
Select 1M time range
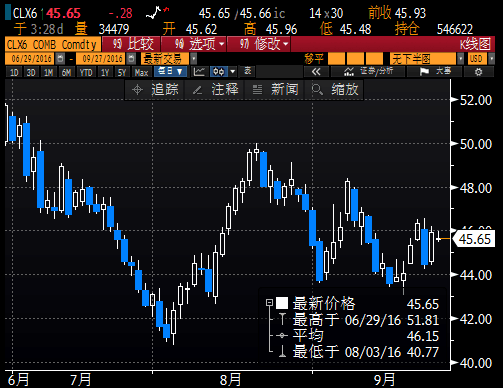[48, 72]
